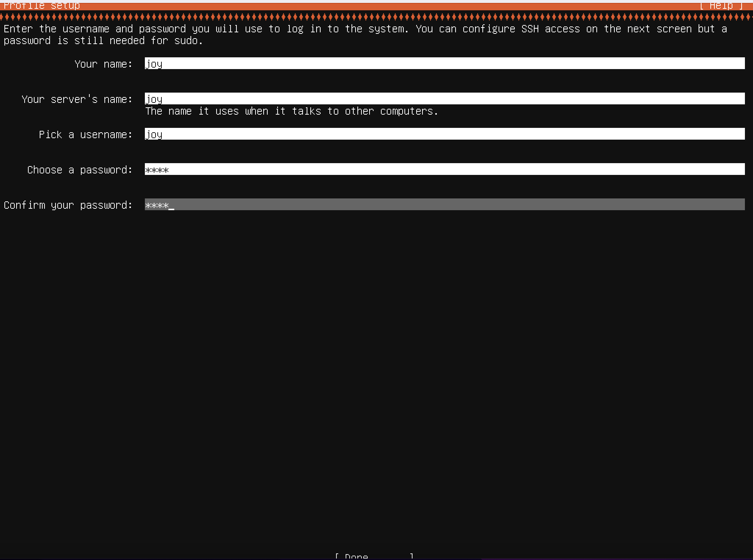Click the Your server's name field
The width and height of the screenshot is (753, 560).
click(444, 98)
